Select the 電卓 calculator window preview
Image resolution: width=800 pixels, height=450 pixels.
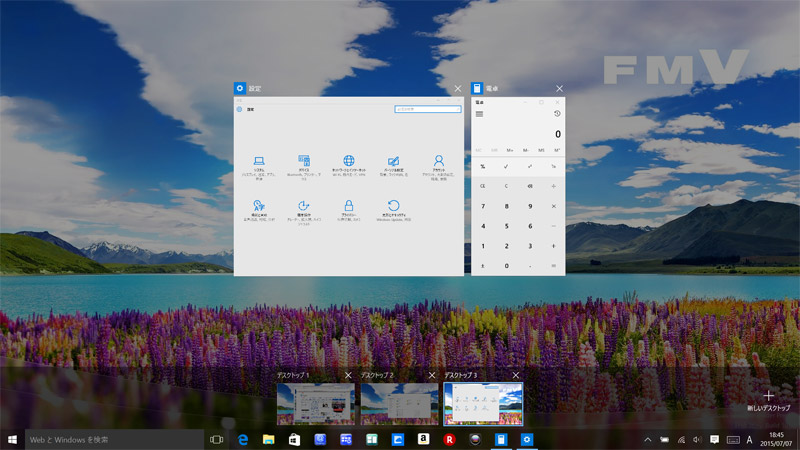pyautogui.click(x=517, y=185)
